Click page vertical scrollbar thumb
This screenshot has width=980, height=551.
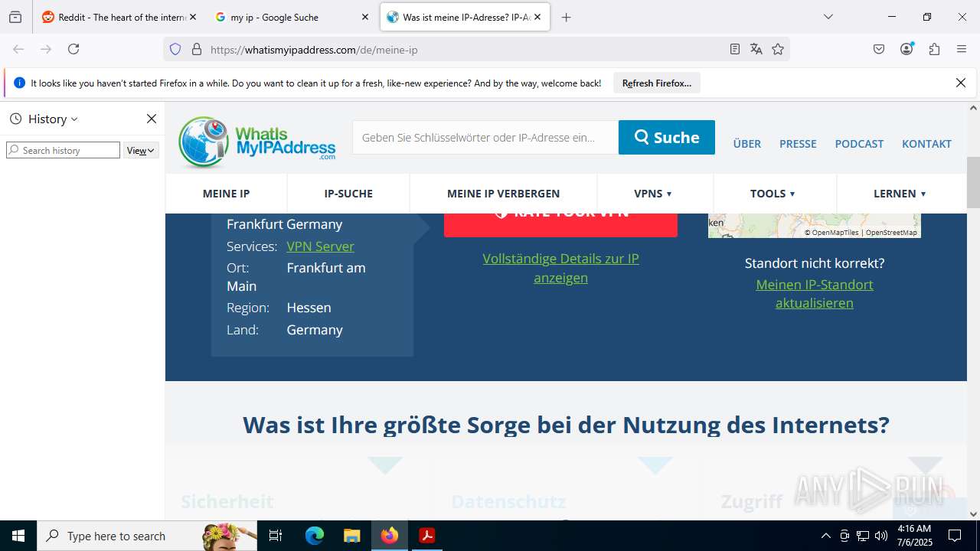(x=973, y=182)
